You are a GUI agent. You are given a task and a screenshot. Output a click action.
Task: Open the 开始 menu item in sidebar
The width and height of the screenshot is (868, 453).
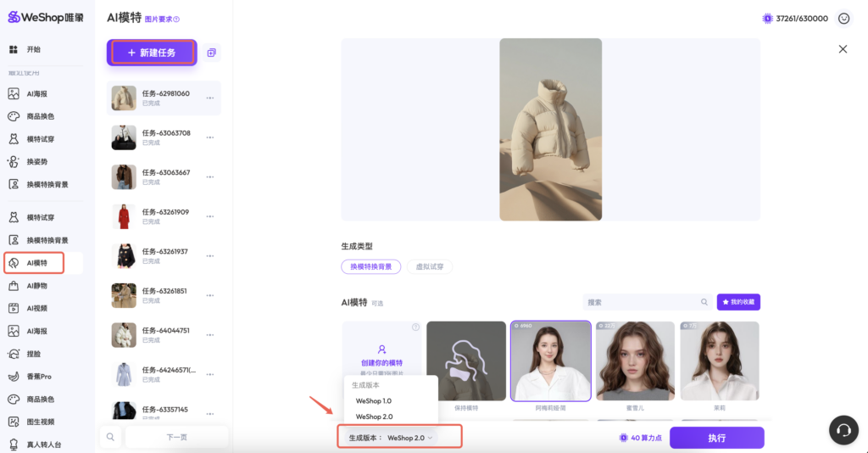pyautogui.click(x=34, y=49)
